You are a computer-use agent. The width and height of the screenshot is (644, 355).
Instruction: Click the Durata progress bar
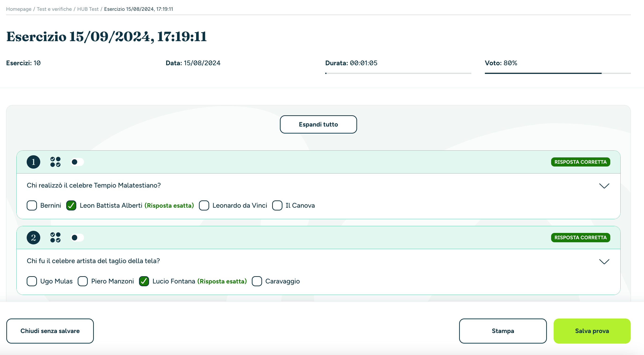click(398, 73)
